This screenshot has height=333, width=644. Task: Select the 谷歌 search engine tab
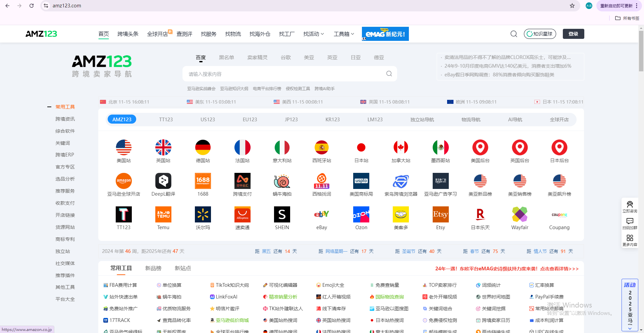286,57
